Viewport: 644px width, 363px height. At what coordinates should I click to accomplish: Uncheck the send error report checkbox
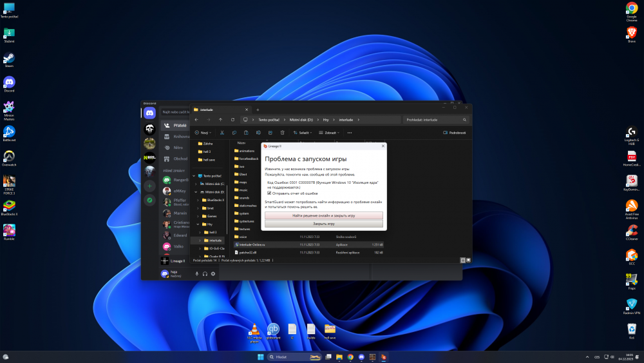(x=269, y=193)
